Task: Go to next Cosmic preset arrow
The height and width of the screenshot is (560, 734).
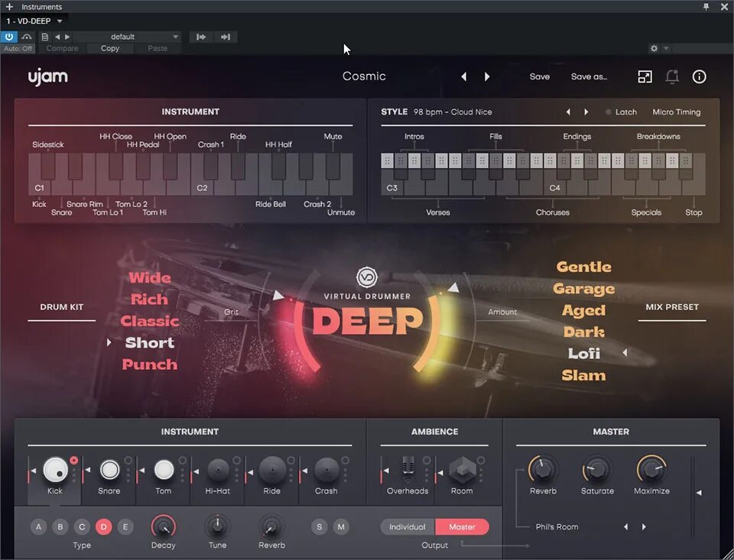Action: coord(487,76)
